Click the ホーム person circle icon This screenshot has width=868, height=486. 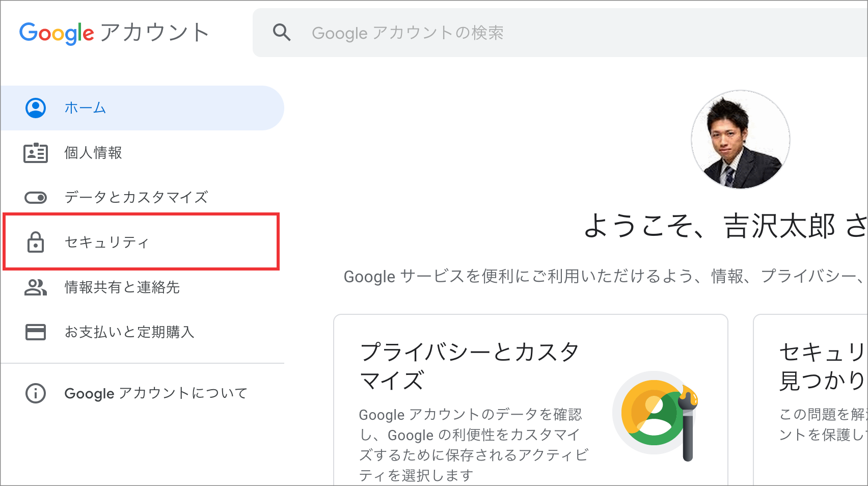click(36, 108)
